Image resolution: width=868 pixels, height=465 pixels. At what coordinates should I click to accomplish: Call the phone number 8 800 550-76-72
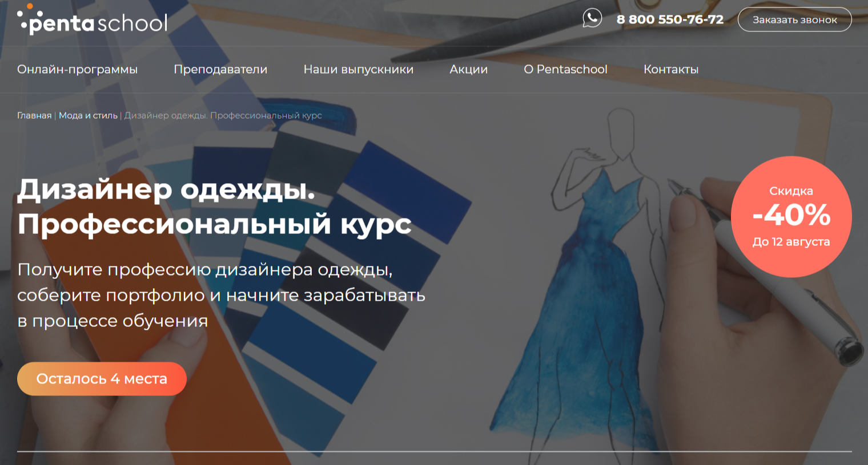coord(670,19)
